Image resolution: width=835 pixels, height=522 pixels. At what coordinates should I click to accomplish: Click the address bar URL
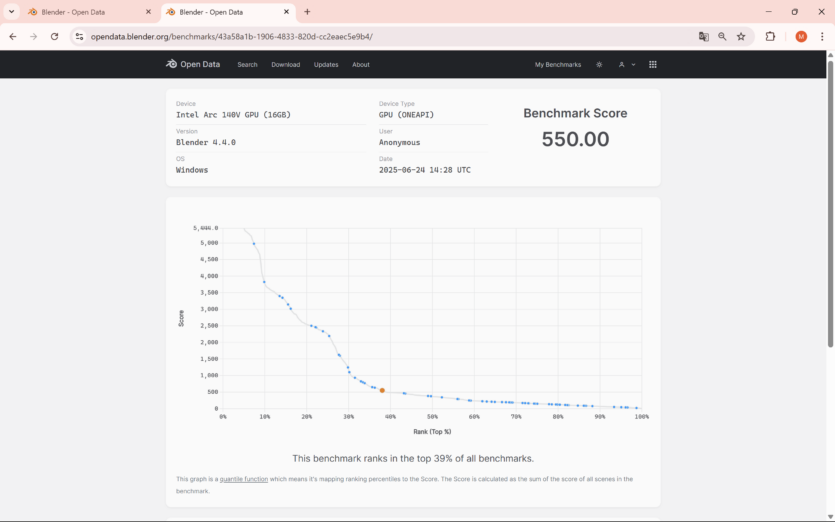[232, 37]
